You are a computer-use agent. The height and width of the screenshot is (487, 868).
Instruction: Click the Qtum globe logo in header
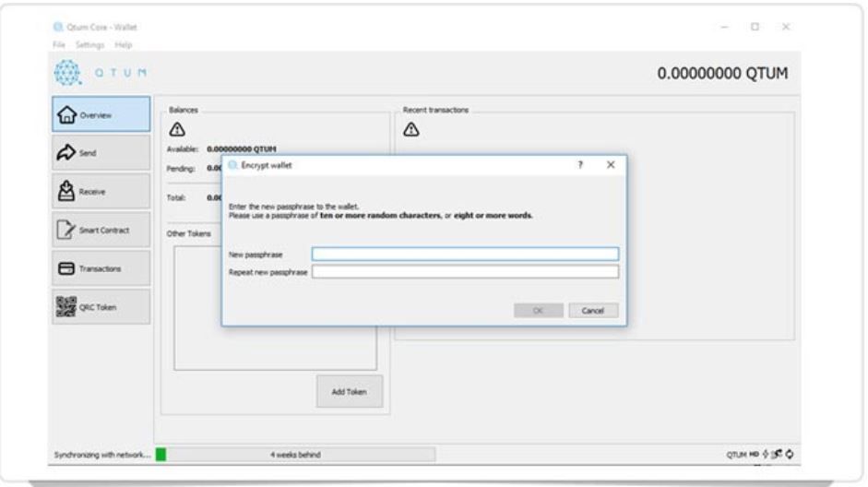67,73
